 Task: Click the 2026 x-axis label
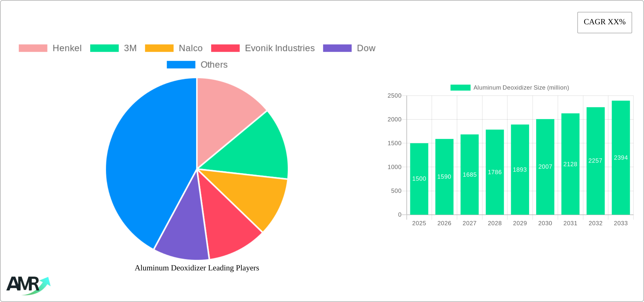(x=444, y=223)
